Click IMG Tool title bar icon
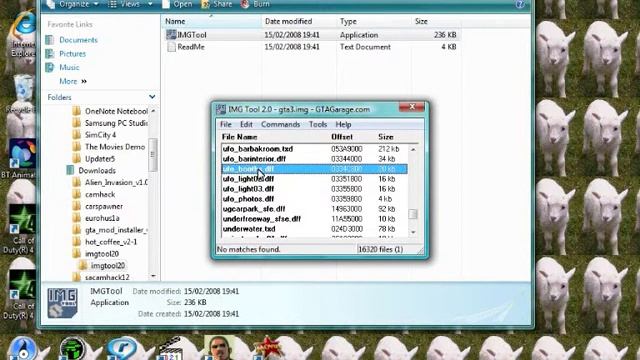The width and height of the screenshot is (640, 360). (221, 109)
